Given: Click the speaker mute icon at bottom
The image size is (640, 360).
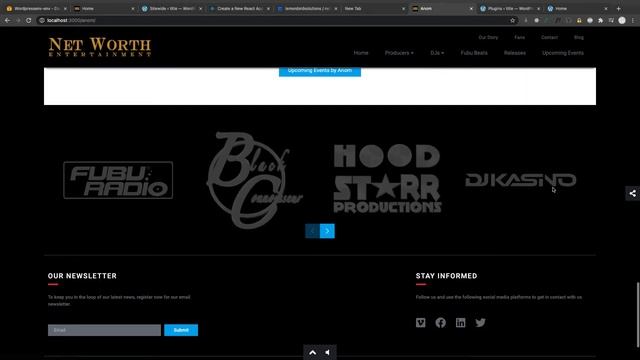Looking at the screenshot, I should pyautogui.click(x=328, y=352).
